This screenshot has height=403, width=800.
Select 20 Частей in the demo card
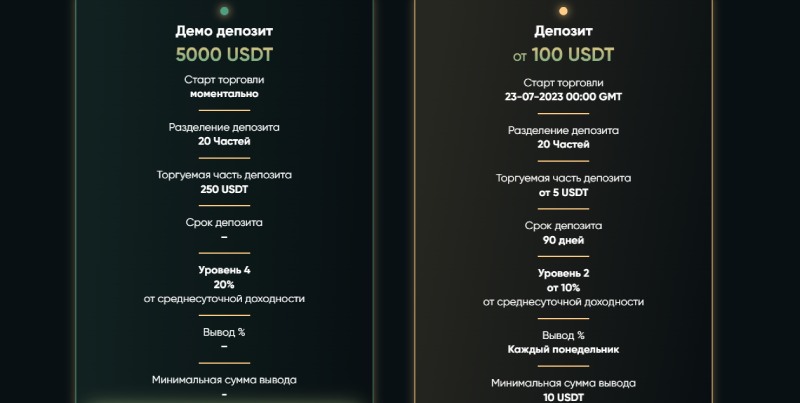(224, 141)
